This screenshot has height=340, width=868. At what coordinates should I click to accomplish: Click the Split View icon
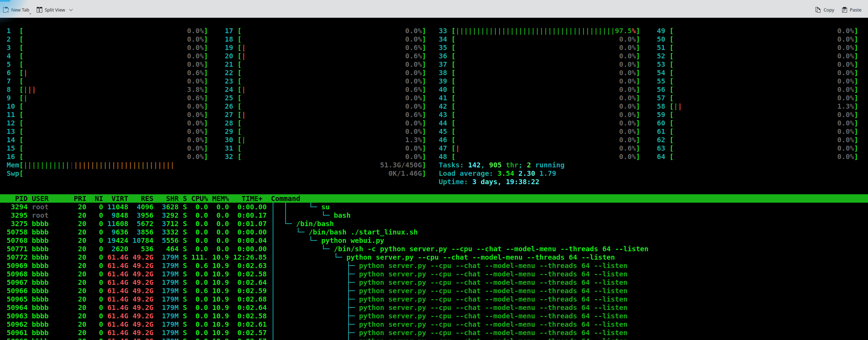coord(40,10)
